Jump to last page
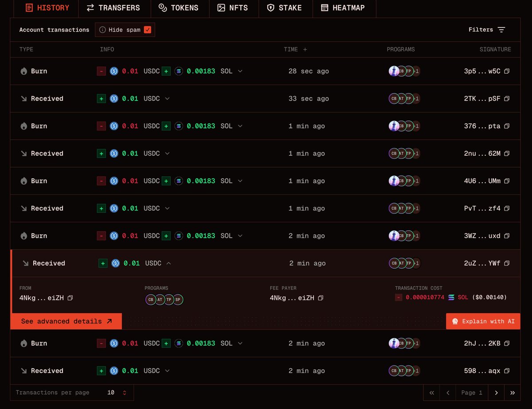532x409 pixels. pyautogui.click(x=512, y=393)
